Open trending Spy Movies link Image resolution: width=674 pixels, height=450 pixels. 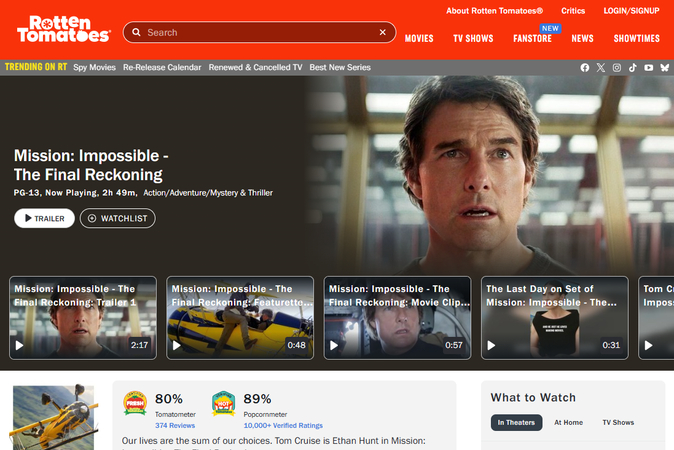click(x=94, y=67)
